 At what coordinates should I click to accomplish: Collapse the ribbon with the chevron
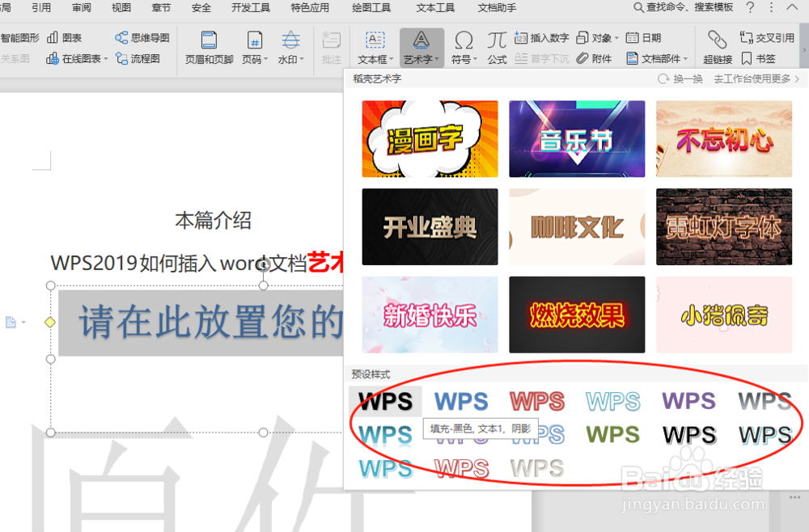(792, 7)
